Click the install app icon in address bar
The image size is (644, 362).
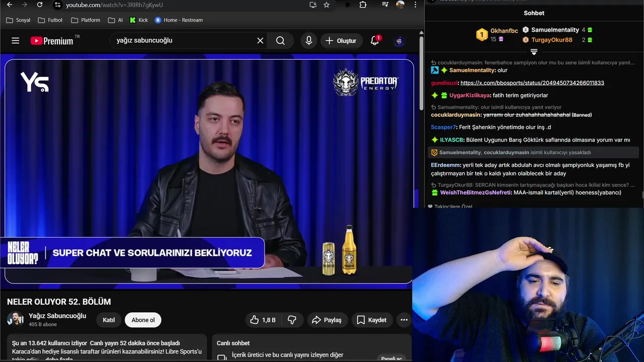pos(313,5)
